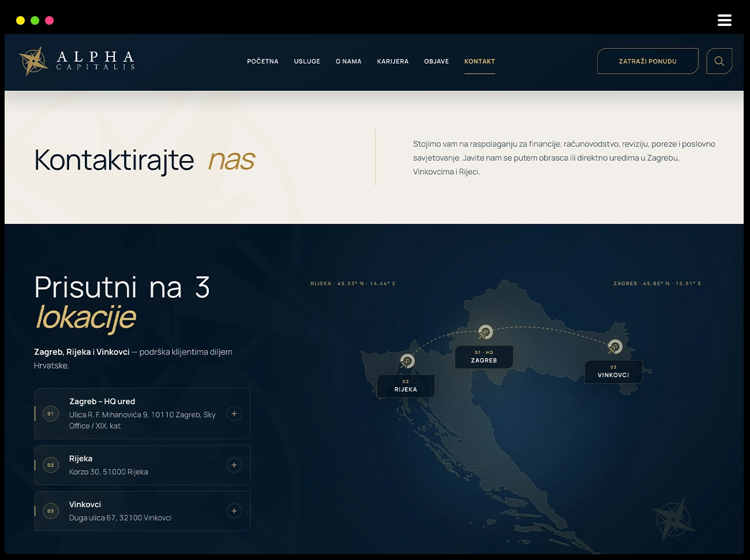Viewport: 750px width, 560px height.
Task: Open the Usluge menu item
Action: tap(307, 61)
